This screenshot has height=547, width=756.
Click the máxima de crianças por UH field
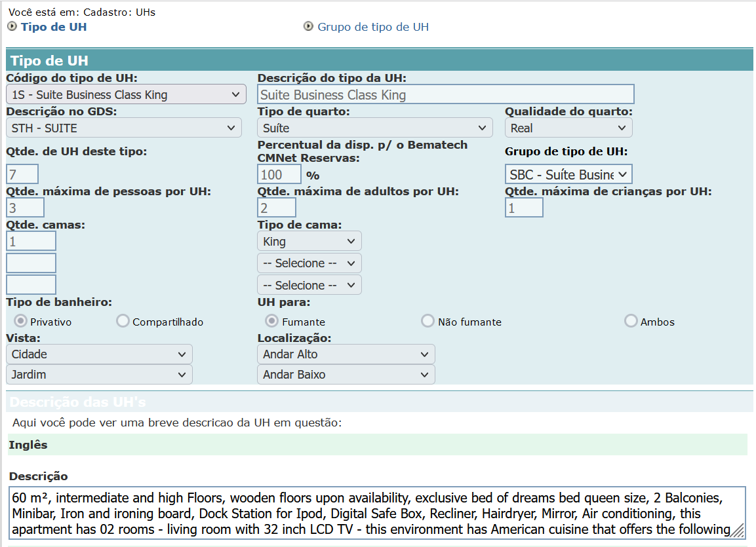(x=524, y=208)
